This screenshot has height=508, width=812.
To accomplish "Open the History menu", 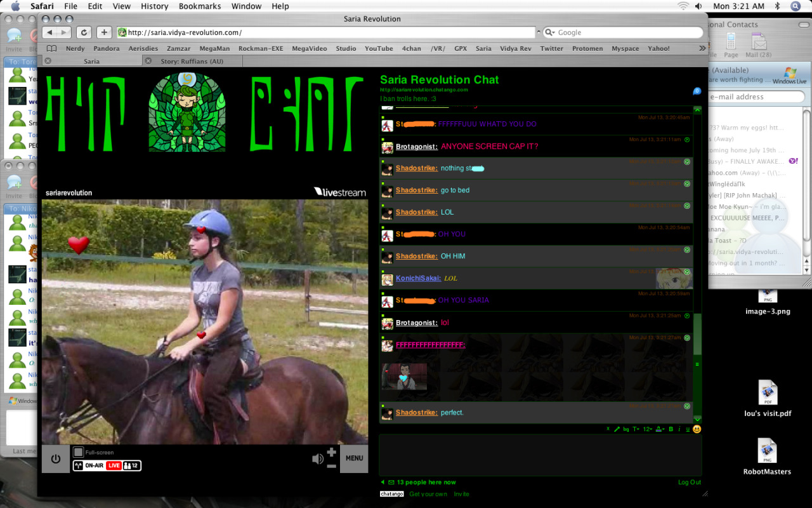I will pos(154,6).
